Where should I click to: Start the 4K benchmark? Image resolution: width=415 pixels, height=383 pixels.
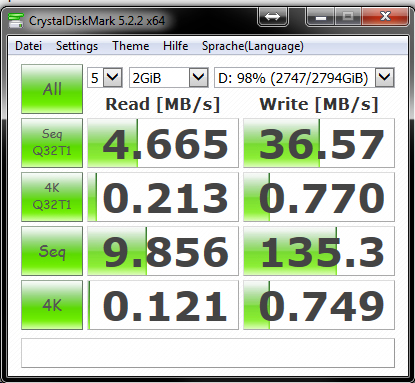(52, 305)
